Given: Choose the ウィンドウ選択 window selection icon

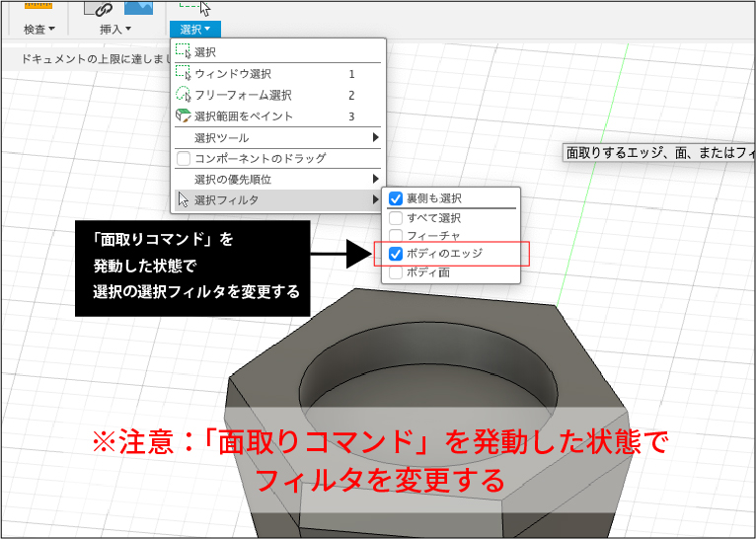Looking at the screenshot, I should pyautogui.click(x=182, y=73).
